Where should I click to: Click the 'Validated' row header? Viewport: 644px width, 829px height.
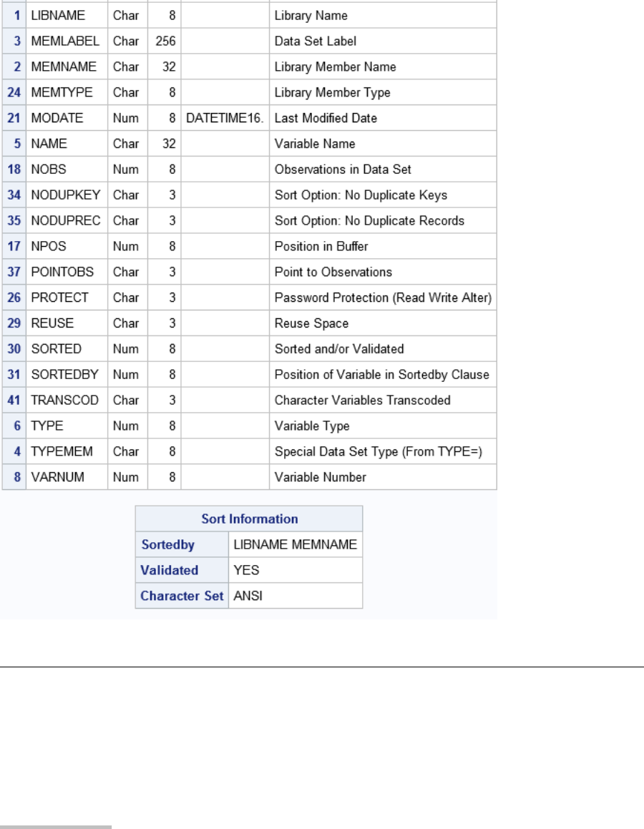170,571
